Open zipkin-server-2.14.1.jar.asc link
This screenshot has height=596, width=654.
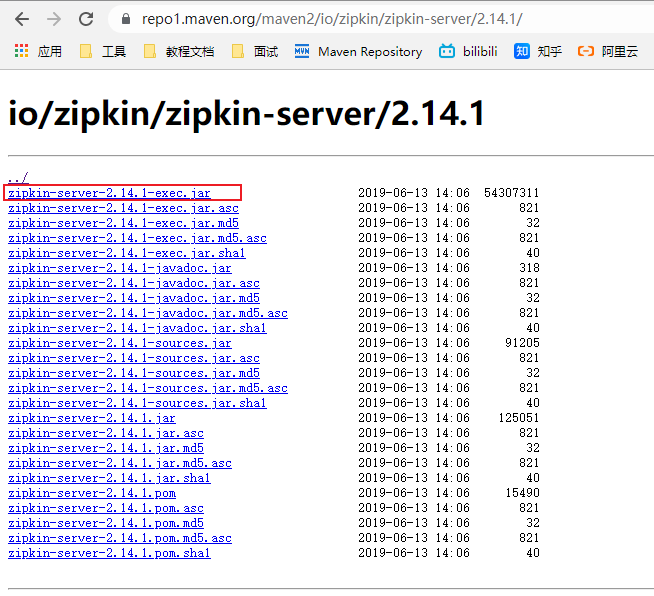click(x=106, y=433)
